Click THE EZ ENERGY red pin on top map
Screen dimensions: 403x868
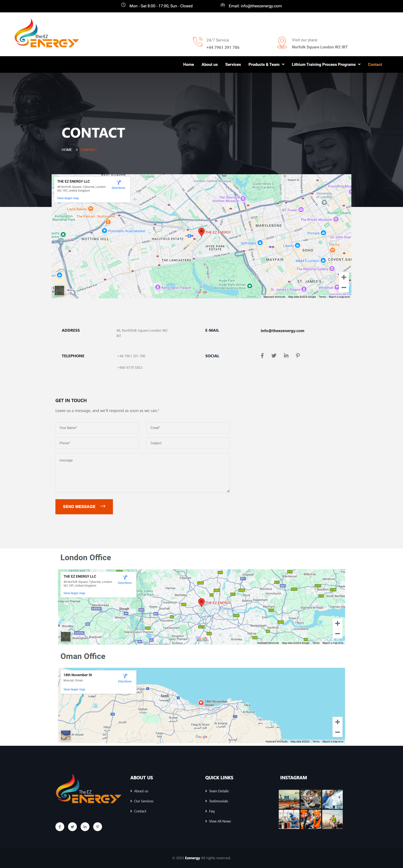[201, 232]
